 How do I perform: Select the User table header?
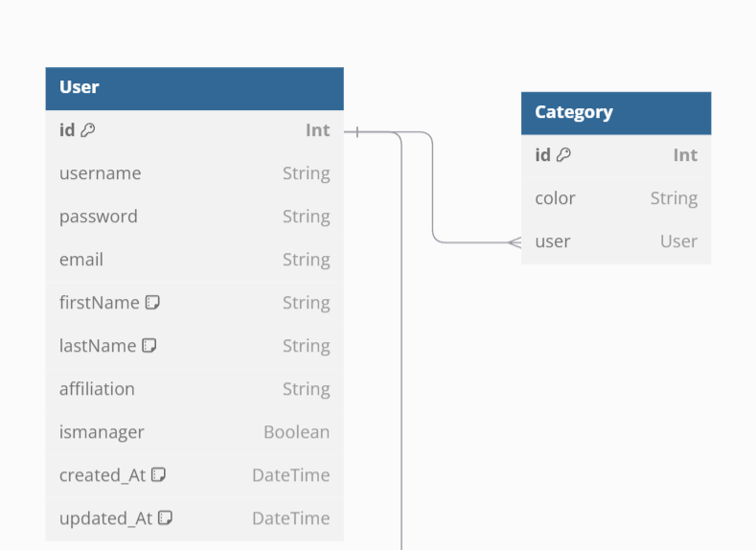point(194,88)
